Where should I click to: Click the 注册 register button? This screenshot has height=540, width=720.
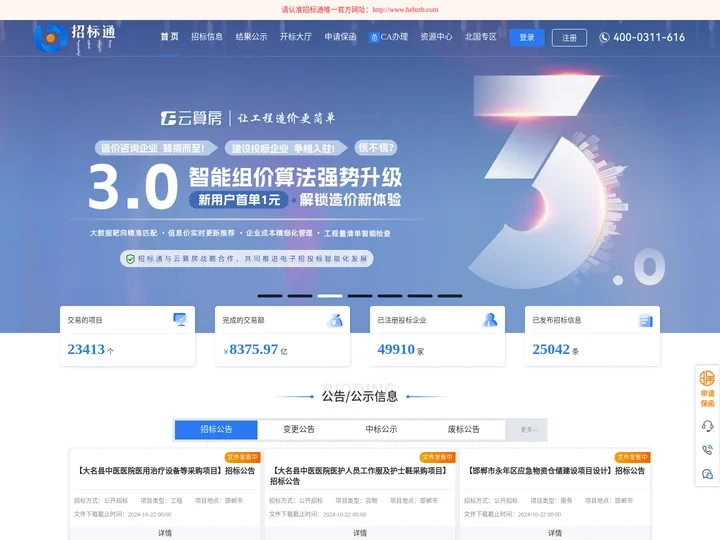569,37
